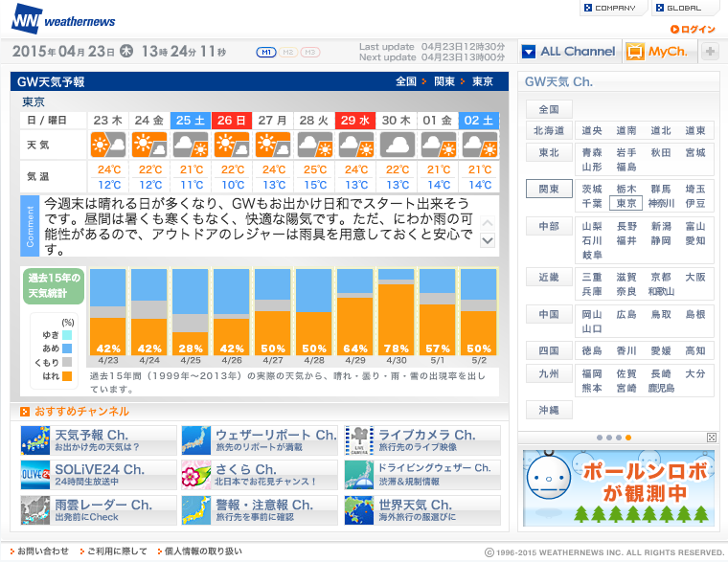Open the さくら Ch. flower icon
This screenshot has width=728, height=562.
point(196,475)
